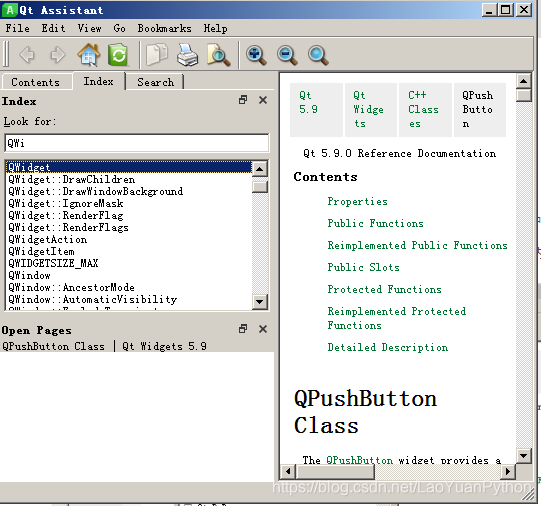The height and width of the screenshot is (506, 541).
Task: Click the Back navigation arrow
Action: pos(27,54)
